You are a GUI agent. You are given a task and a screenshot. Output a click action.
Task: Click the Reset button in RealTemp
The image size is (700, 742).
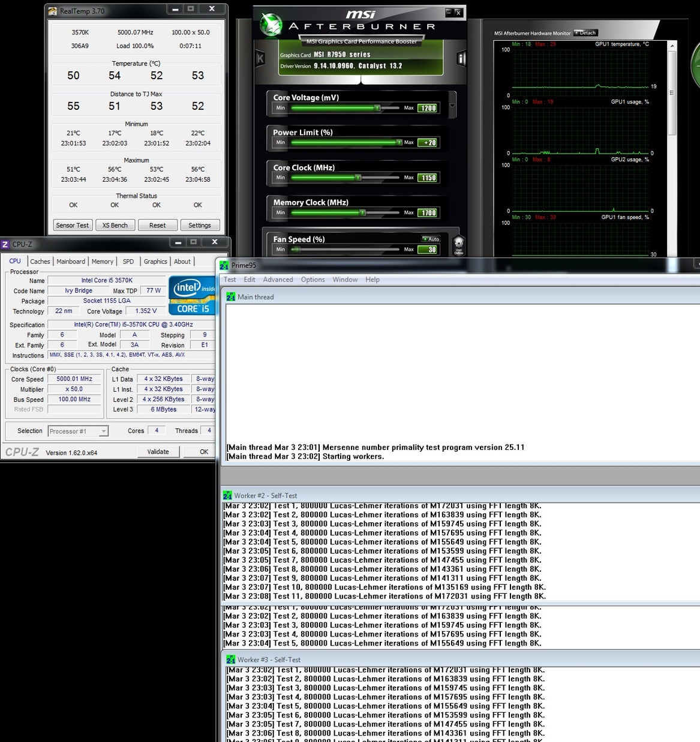[158, 225]
